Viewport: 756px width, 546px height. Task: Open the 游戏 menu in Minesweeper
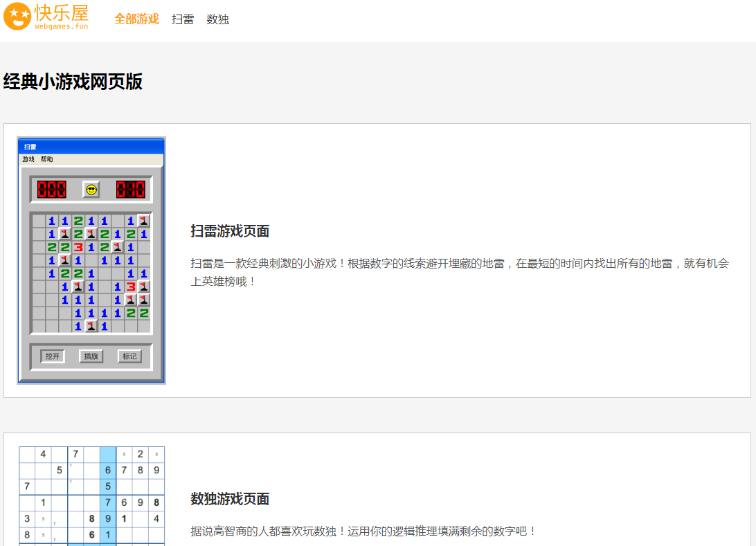28,159
